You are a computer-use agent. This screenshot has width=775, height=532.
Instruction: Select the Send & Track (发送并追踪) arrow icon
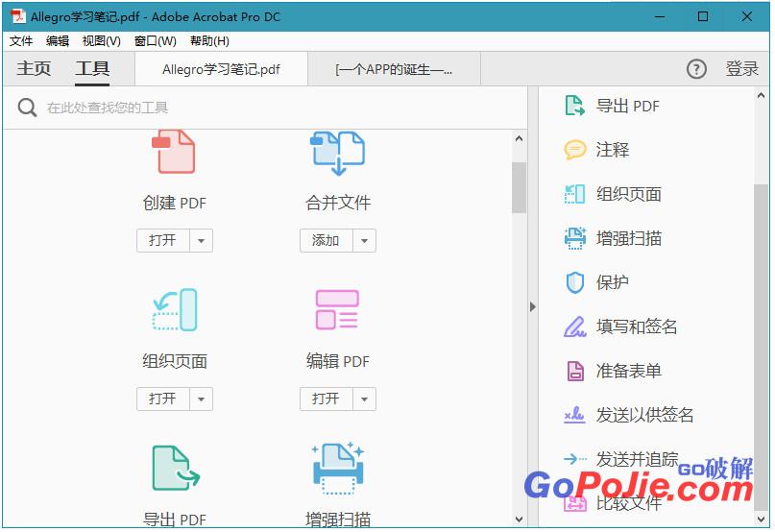pyautogui.click(x=575, y=459)
